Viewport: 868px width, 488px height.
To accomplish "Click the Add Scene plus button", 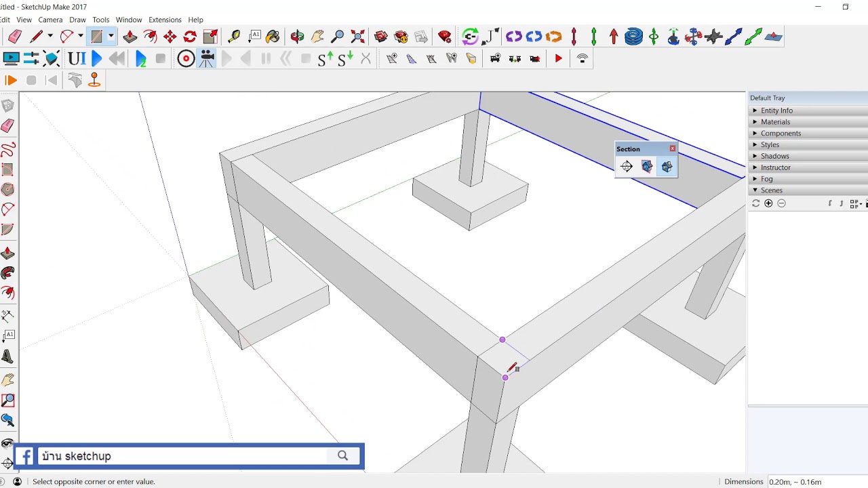I will pos(768,203).
